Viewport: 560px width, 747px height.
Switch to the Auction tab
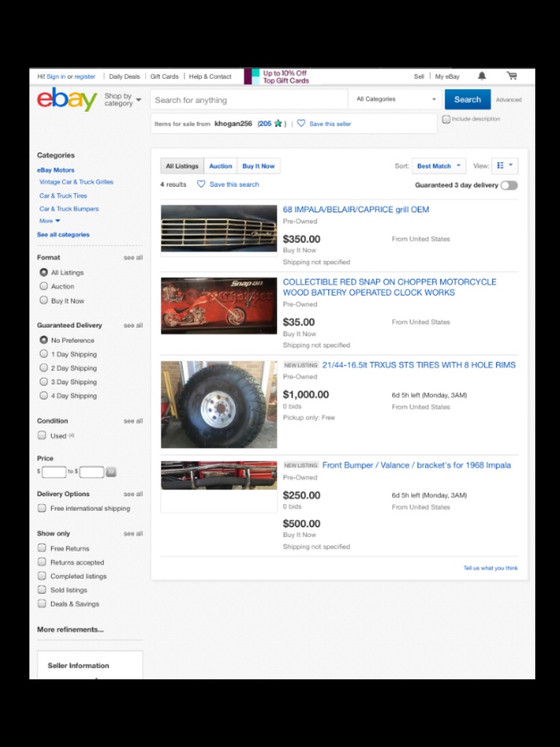click(220, 166)
